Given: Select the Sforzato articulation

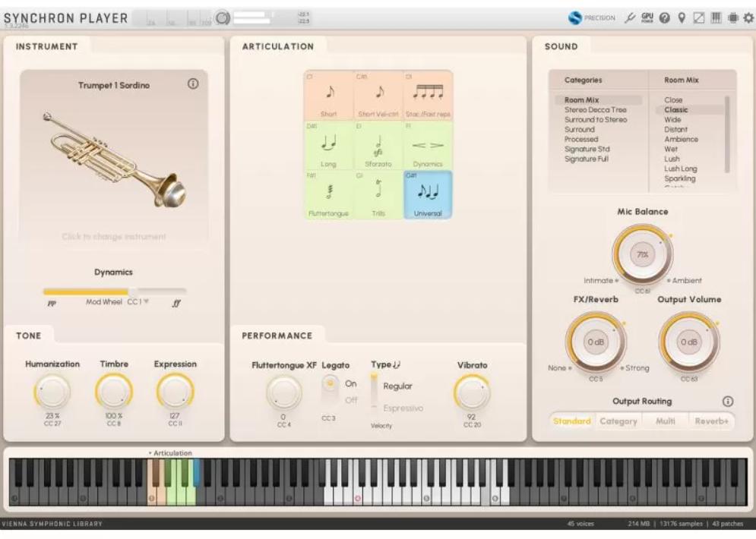Looking at the screenshot, I should pyautogui.click(x=378, y=145).
